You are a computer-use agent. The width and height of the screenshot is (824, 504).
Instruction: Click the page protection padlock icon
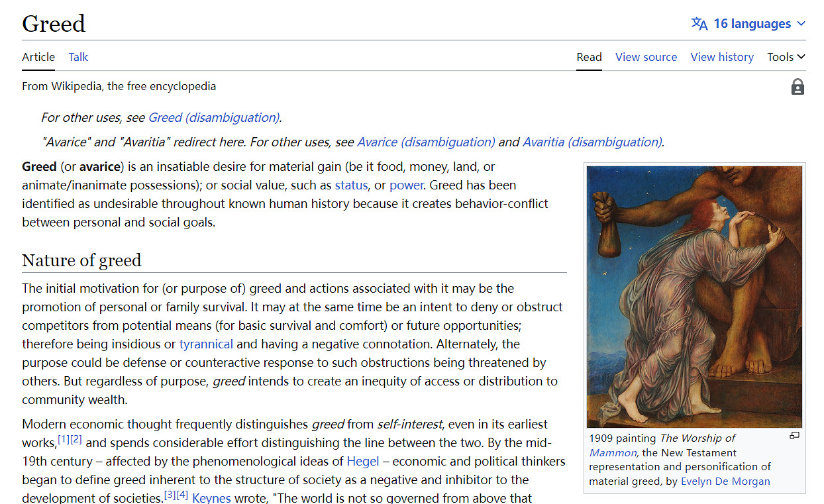click(798, 87)
